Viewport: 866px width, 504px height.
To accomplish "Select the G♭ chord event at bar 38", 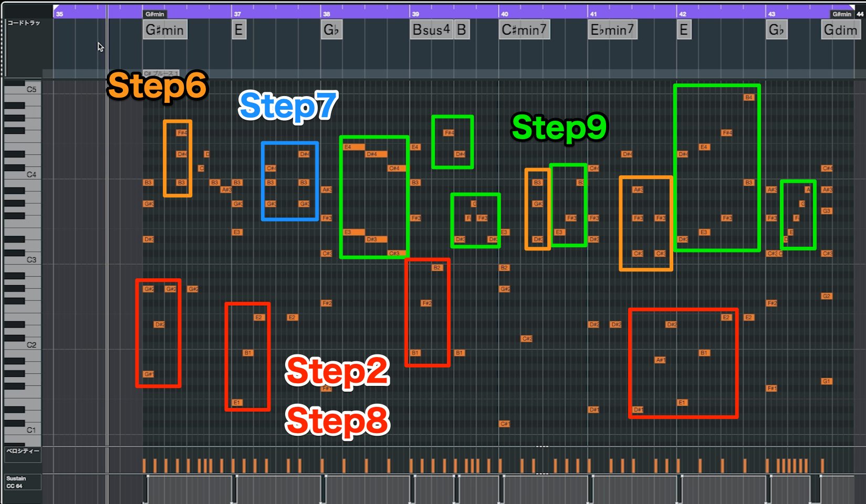I will pyautogui.click(x=331, y=30).
